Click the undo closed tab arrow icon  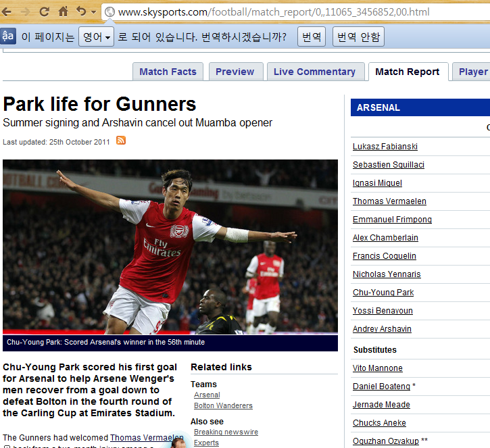tap(81, 11)
